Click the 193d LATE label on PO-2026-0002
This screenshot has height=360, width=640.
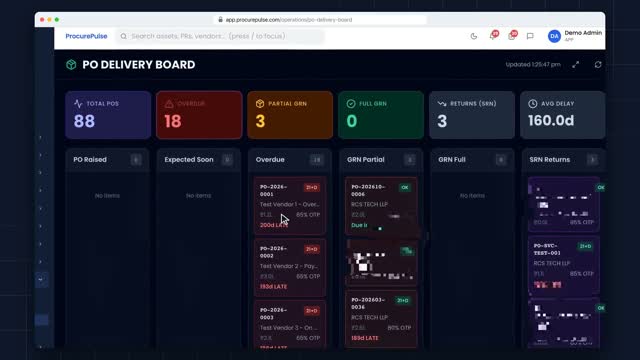pyautogui.click(x=273, y=287)
